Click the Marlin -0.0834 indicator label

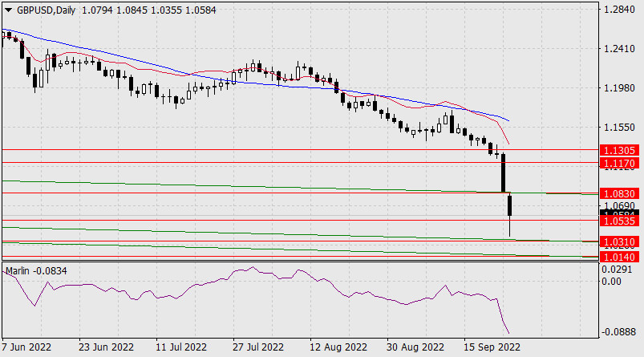tap(36, 271)
